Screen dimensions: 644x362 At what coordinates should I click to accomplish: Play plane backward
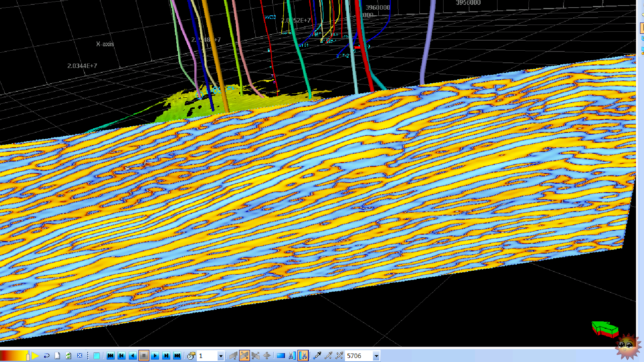coord(132,356)
